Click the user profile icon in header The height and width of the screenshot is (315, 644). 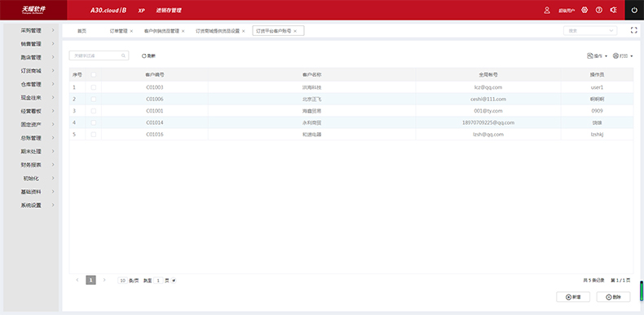(547, 11)
